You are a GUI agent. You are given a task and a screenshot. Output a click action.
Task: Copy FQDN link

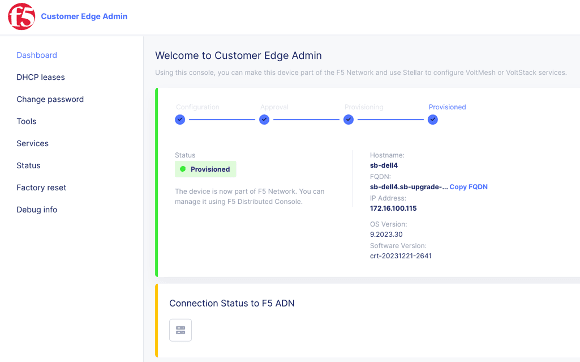pos(468,187)
